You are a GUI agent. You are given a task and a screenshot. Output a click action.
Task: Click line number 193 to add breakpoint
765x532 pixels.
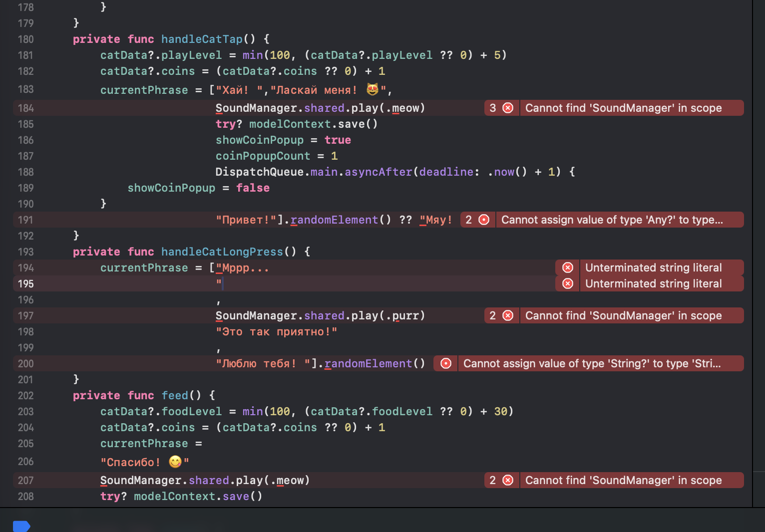[x=26, y=252]
